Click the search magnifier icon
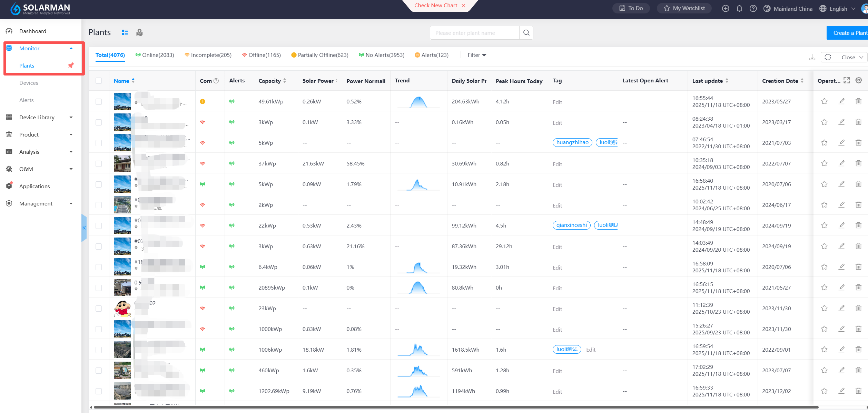 tap(526, 33)
